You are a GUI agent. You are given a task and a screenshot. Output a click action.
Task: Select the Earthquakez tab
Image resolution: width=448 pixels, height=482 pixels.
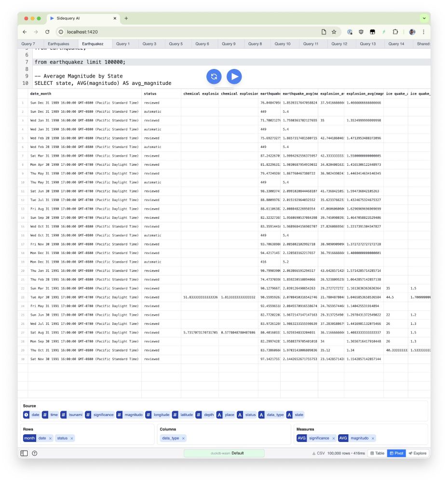(x=93, y=44)
